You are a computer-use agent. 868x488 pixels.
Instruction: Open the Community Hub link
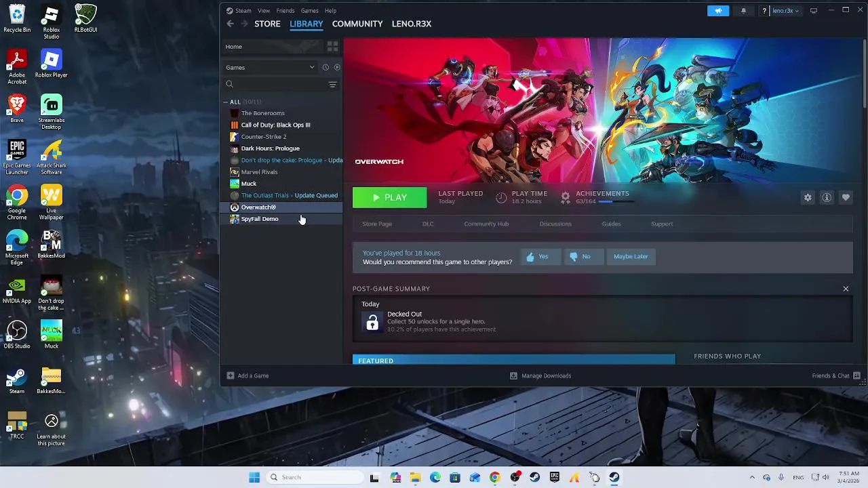pyautogui.click(x=486, y=224)
